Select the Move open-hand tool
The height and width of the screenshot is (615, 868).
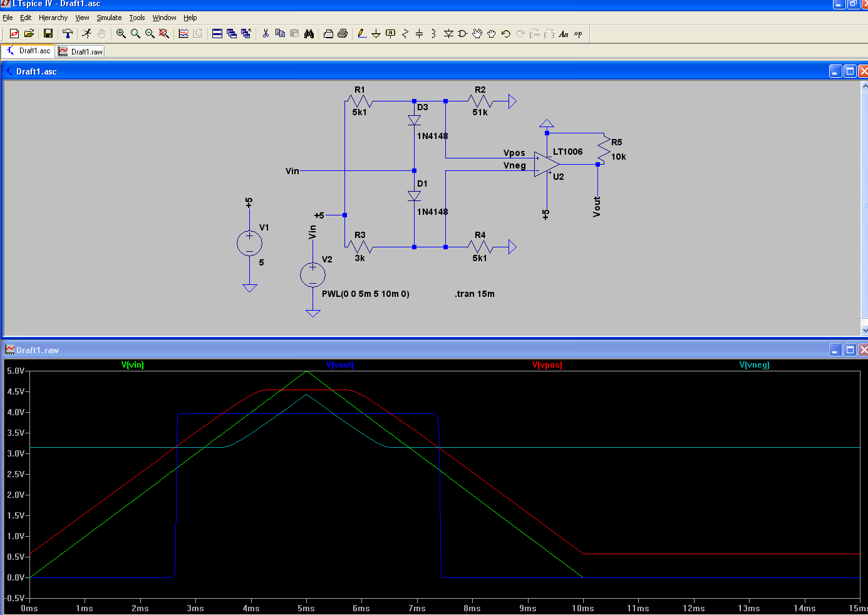(477, 34)
